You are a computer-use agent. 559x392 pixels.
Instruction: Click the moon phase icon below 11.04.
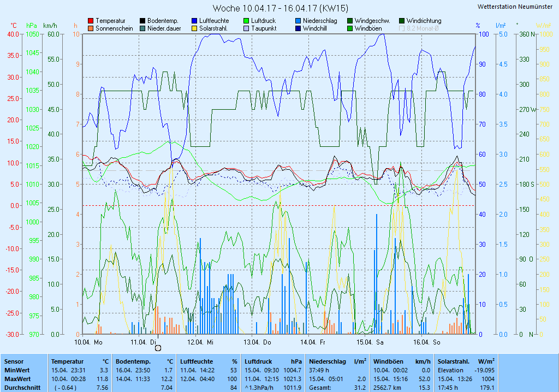click(158, 348)
